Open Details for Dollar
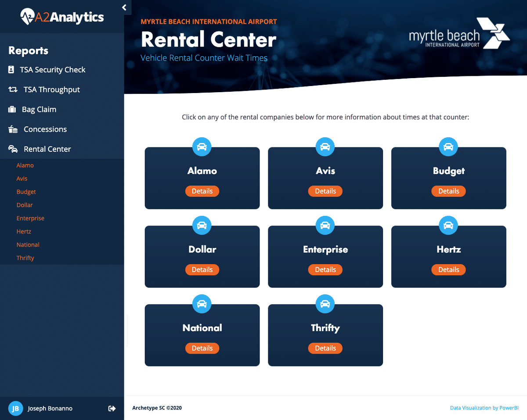This screenshot has width=527, height=420. point(202,270)
